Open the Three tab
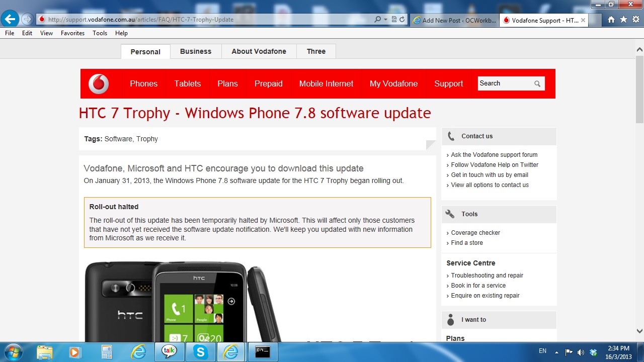Image resolution: width=644 pixels, height=362 pixels. pos(316,51)
